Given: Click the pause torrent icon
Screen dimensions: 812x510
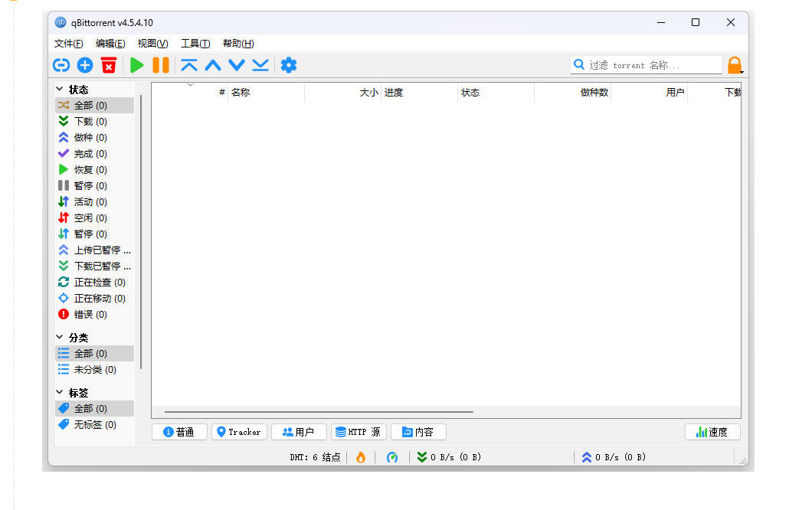Looking at the screenshot, I should [160, 65].
